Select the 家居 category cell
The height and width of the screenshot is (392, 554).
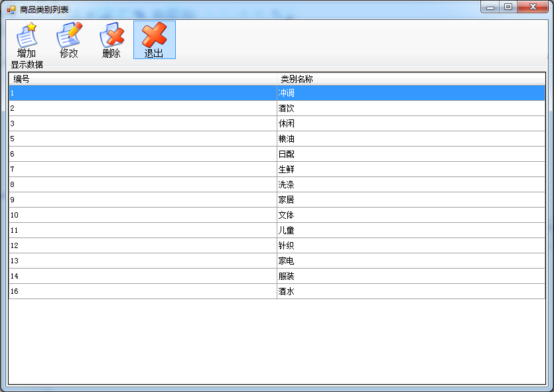tap(411, 200)
